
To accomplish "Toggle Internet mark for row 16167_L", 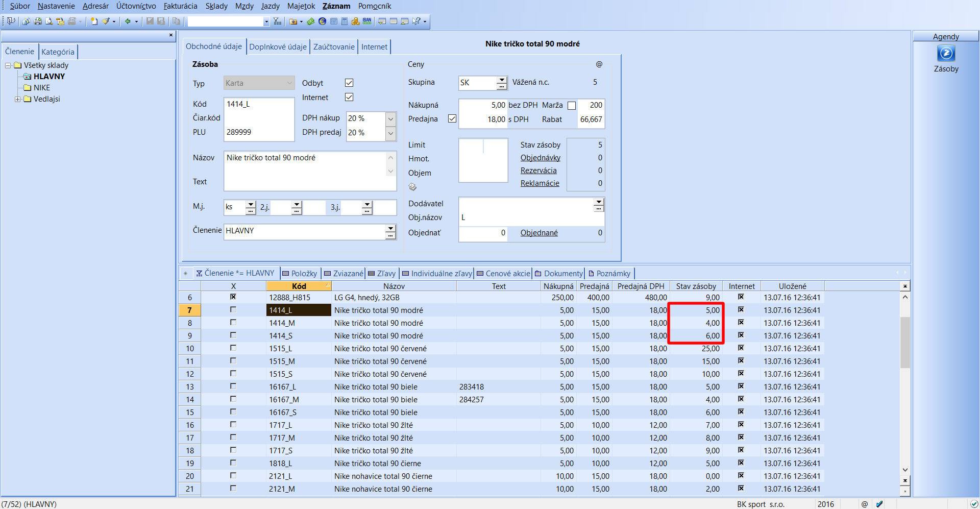I will click(741, 386).
